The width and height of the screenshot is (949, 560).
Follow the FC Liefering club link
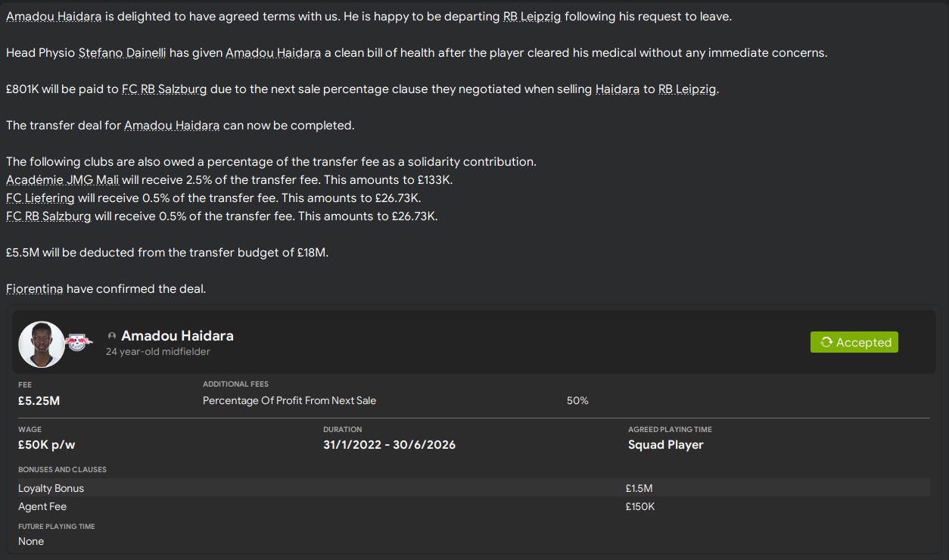coord(40,198)
